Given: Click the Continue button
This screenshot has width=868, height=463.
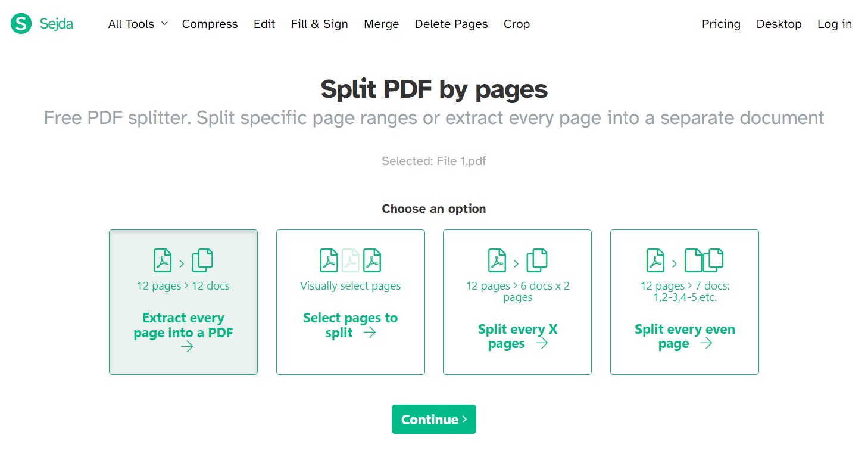Looking at the screenshot, I should pyautogui.click(x=433, y=419).
